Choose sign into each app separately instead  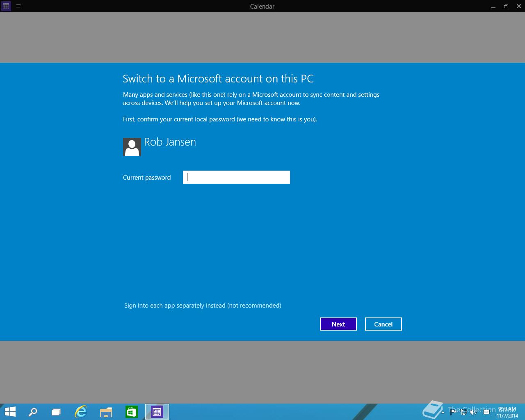coord(203,306)
